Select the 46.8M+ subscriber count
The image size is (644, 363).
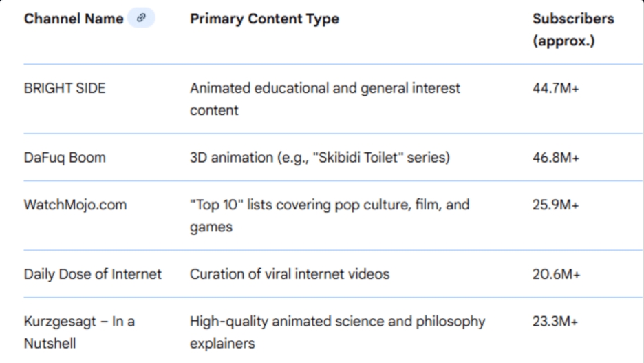click(556, 157)
